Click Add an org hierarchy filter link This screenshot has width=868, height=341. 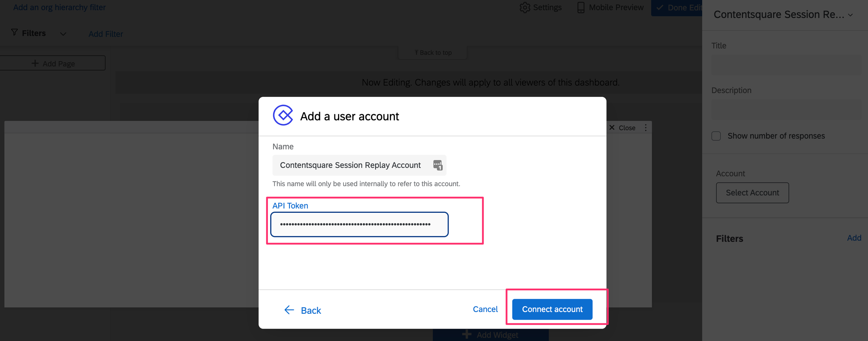click(x=59, y=7)
